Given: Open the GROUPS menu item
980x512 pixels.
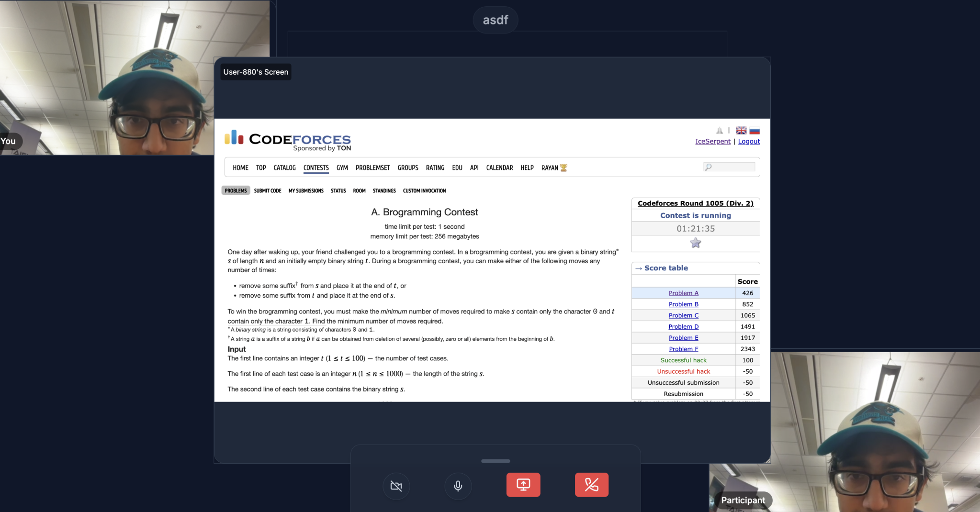Looking at the screenshot, I should (x=408, y=167).
